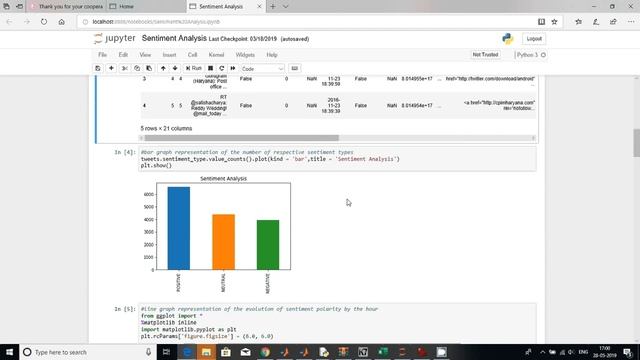Screen dimensions: 640x360
Task: Interrupt the kernel with the stop icon
Action: click(x=210, y=69)
